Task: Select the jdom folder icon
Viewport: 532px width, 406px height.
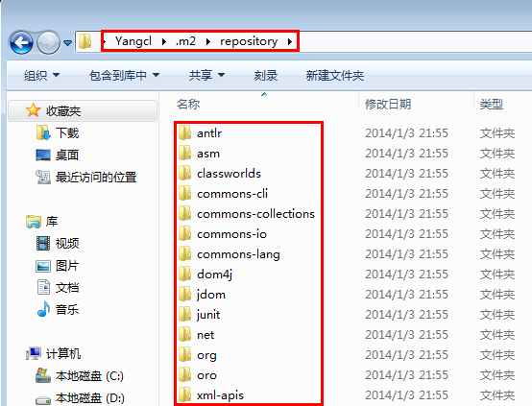Action: (185, 294)
